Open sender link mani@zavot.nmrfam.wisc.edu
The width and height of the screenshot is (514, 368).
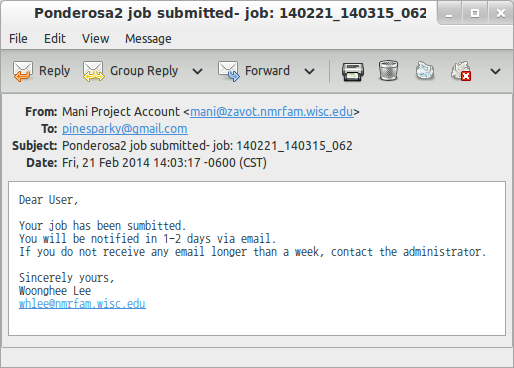272,112
